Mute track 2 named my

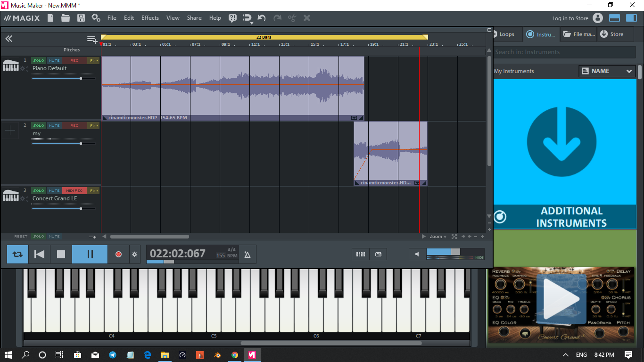coord(54,125)
